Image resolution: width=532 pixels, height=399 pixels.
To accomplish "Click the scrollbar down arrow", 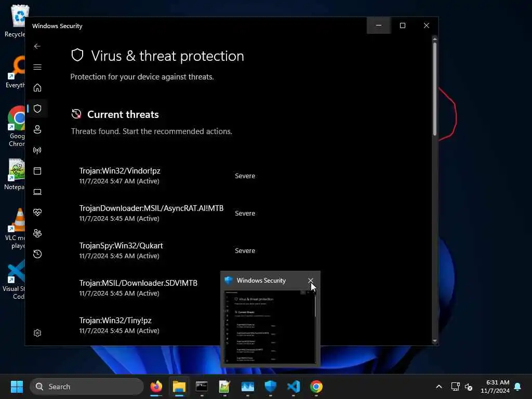I will click(435, 341).
